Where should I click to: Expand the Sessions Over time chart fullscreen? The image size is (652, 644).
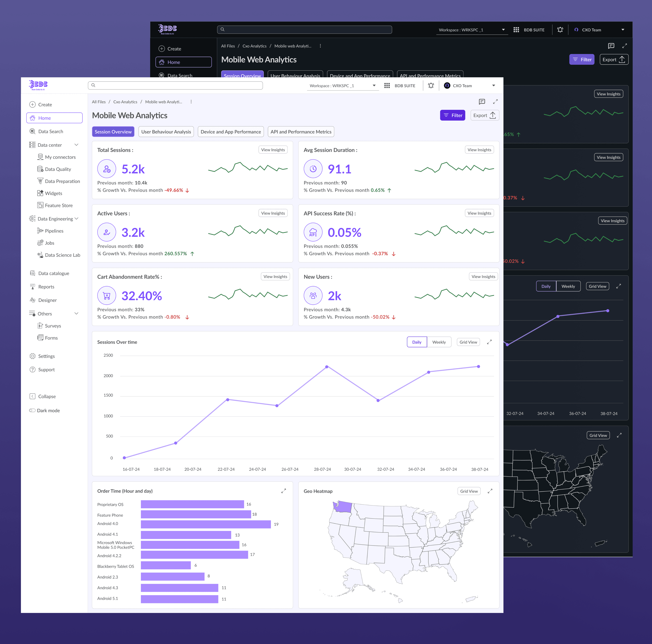[489, 342]
